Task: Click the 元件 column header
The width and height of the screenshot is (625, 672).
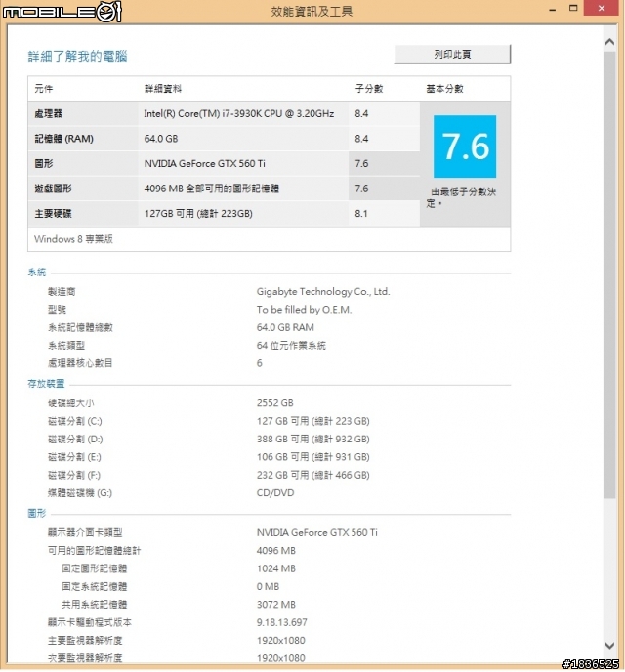Action: tap(44, 89)
